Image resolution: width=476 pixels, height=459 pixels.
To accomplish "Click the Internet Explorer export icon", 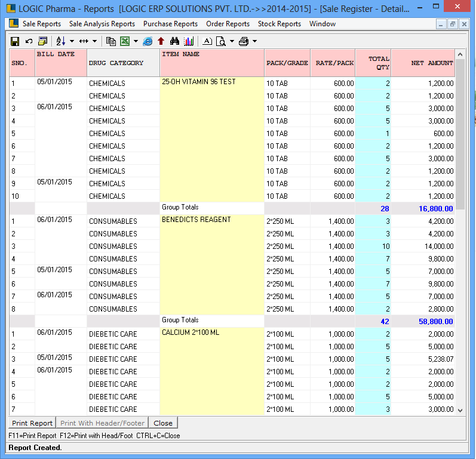I will point(148,41).
